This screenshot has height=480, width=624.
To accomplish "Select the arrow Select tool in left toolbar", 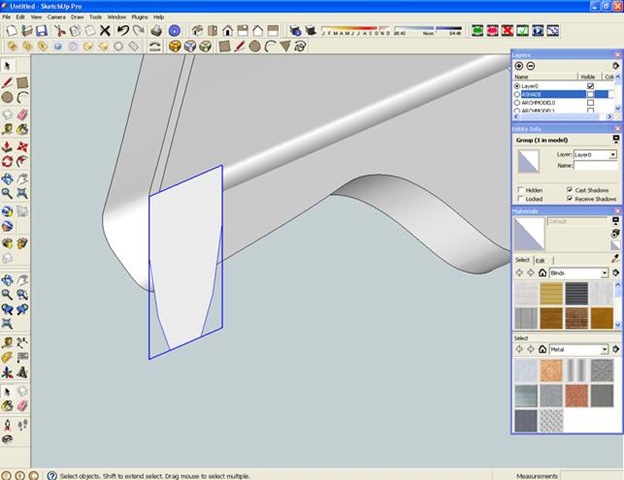I will [x=8, y=67].
